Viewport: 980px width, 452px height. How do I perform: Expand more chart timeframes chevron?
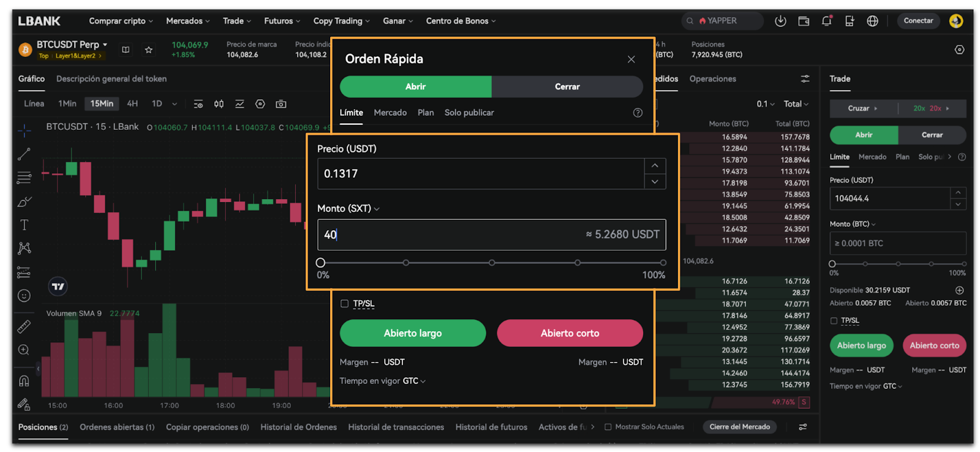tap(175, 104)
